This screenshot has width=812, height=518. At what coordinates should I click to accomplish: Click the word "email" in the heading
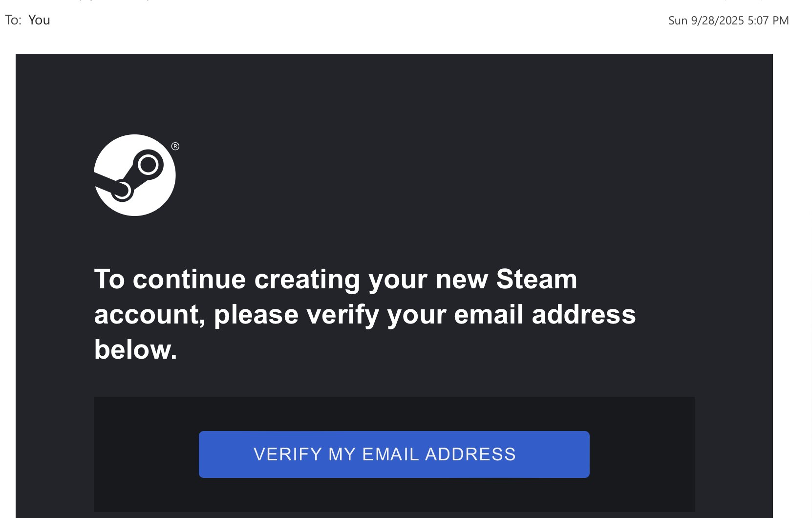489,314
